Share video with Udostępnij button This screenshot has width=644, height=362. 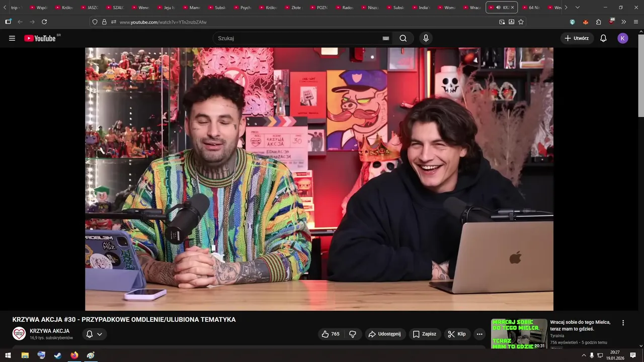pyautogui.click(x=384, y=334)
